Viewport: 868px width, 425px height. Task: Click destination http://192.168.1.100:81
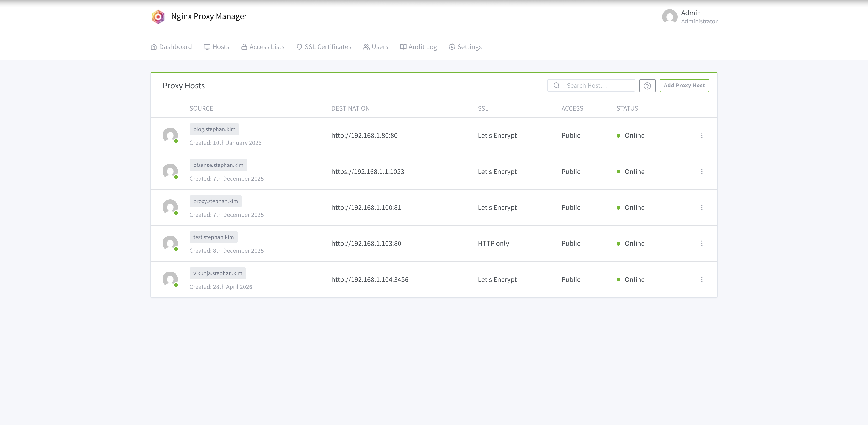tap(366, 207)
